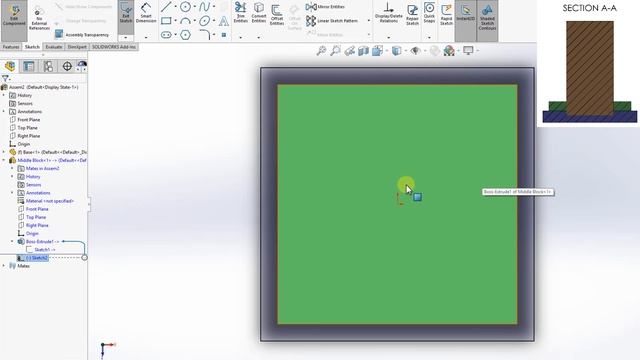
Task: Expand the top-level Mates folder
Action: (4, 266)
